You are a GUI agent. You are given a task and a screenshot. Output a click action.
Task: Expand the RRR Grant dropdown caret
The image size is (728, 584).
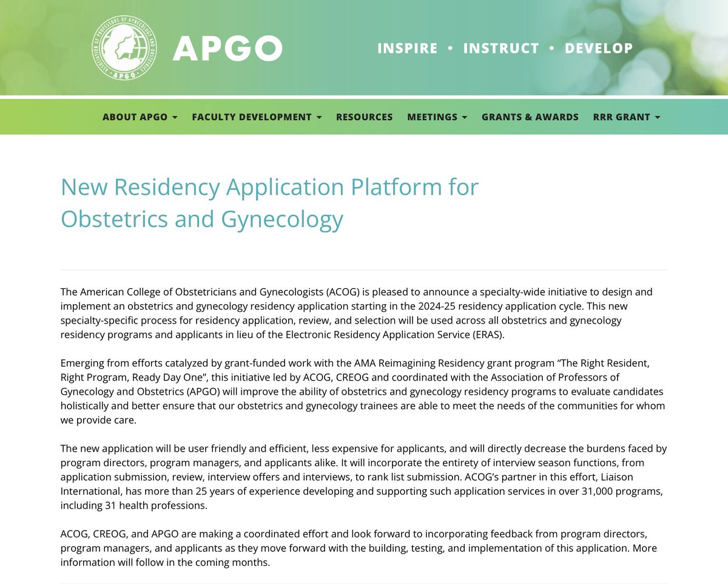658,117
